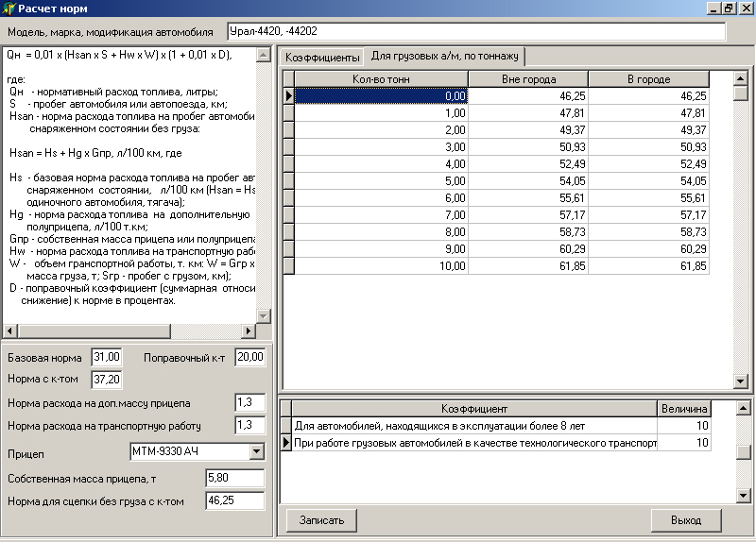This screenshot has width=756, height=542.
Task: Switch to the Коэффициенты tab
Action: 322,58
